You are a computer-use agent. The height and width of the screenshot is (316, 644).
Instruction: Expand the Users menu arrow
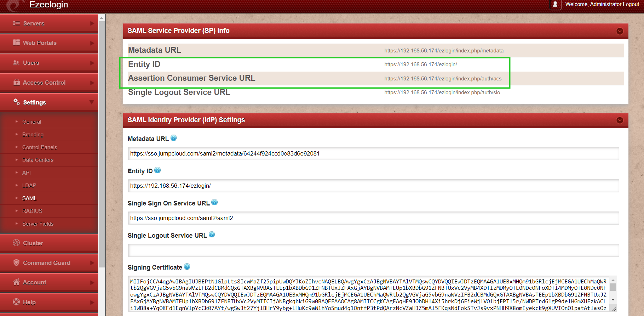pyautogui.click(x=92, y=63)
